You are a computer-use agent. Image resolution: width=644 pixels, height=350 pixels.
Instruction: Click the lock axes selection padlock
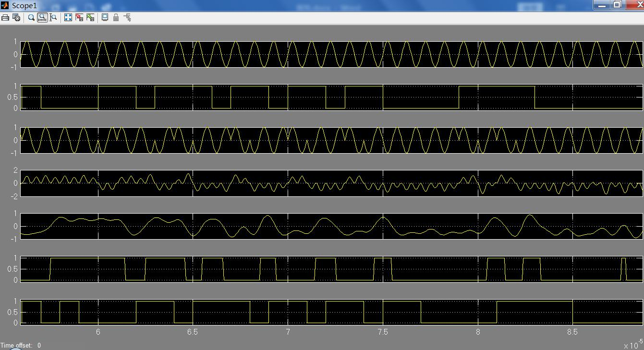pos(116,17)
